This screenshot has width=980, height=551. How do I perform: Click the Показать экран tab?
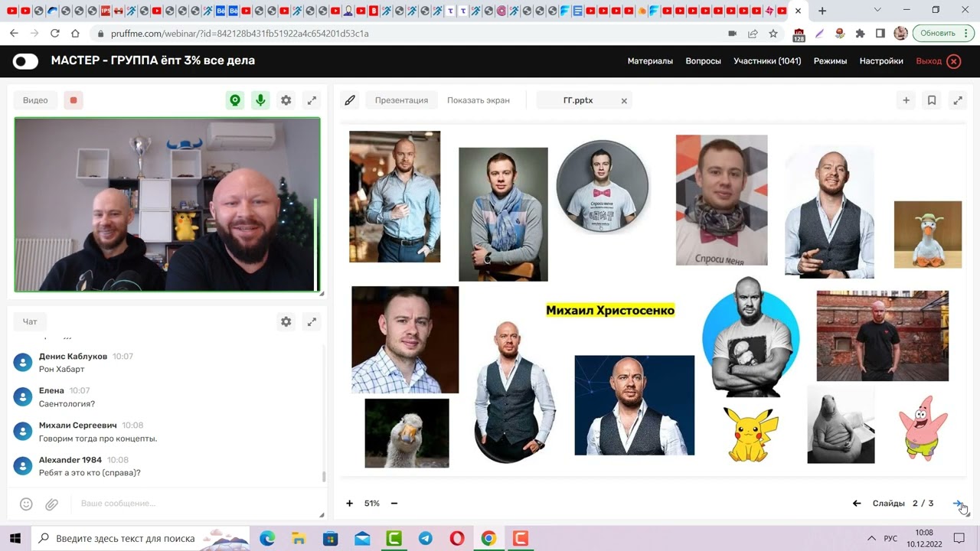click(x=478, y=100)
